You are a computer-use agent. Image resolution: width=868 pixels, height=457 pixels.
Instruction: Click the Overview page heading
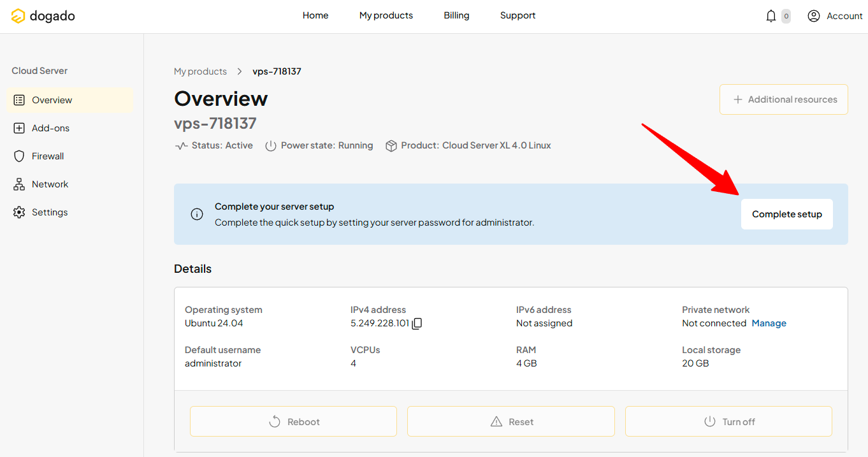coord(221,99)
